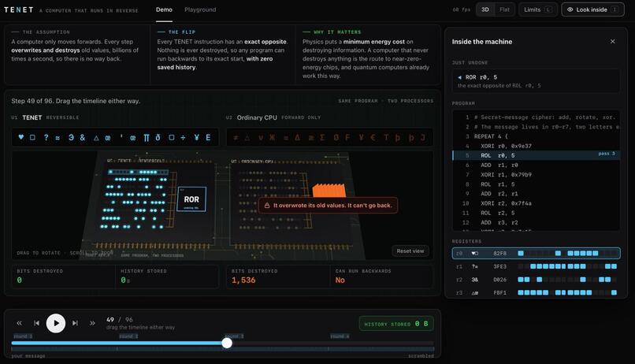
Task: Click the round 2 marker on the timeline
Action: (x=128, y=336)
